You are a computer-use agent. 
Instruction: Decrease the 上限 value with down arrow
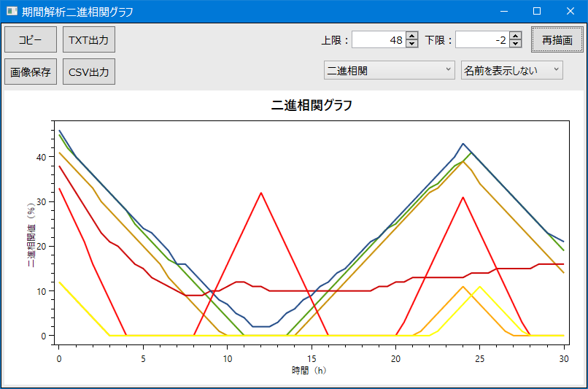(412, 44)
